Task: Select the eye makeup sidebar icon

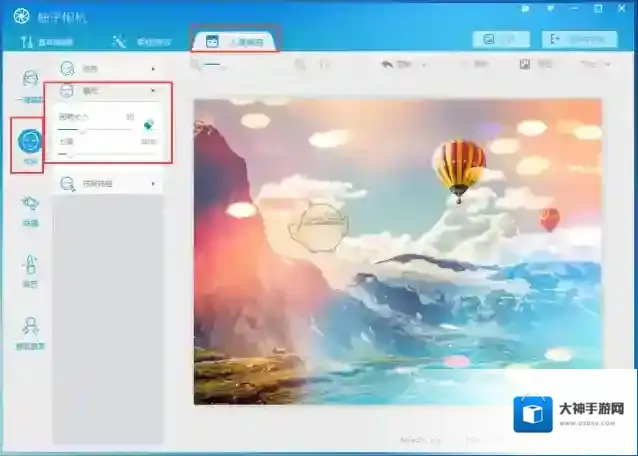Action: click(x=31, y=203)
